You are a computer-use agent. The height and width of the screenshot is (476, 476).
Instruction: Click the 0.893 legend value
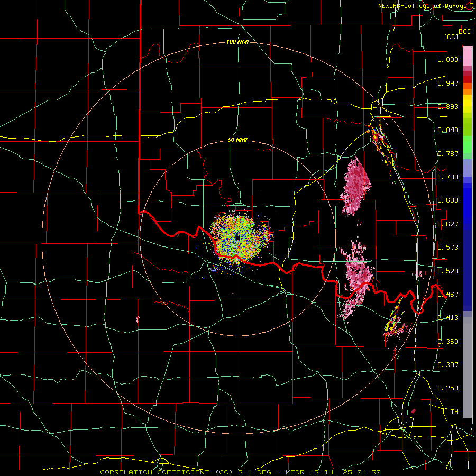[448, 106]
